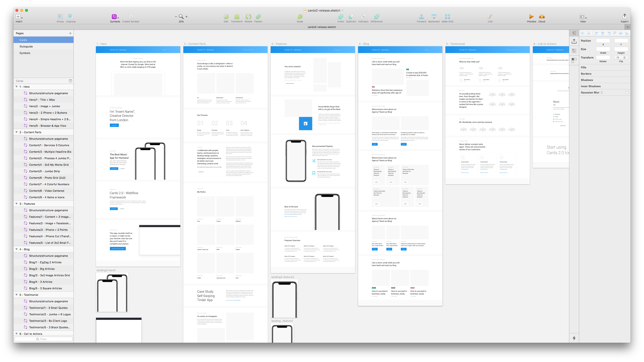
Task: Click the Cloud sharing icon
Action: click(542, 17)
